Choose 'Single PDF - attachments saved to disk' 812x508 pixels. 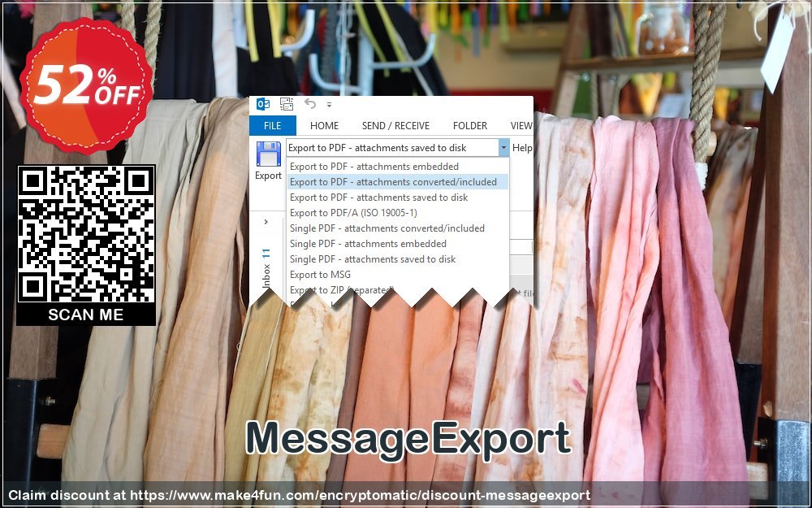click(x=398, y=259)
